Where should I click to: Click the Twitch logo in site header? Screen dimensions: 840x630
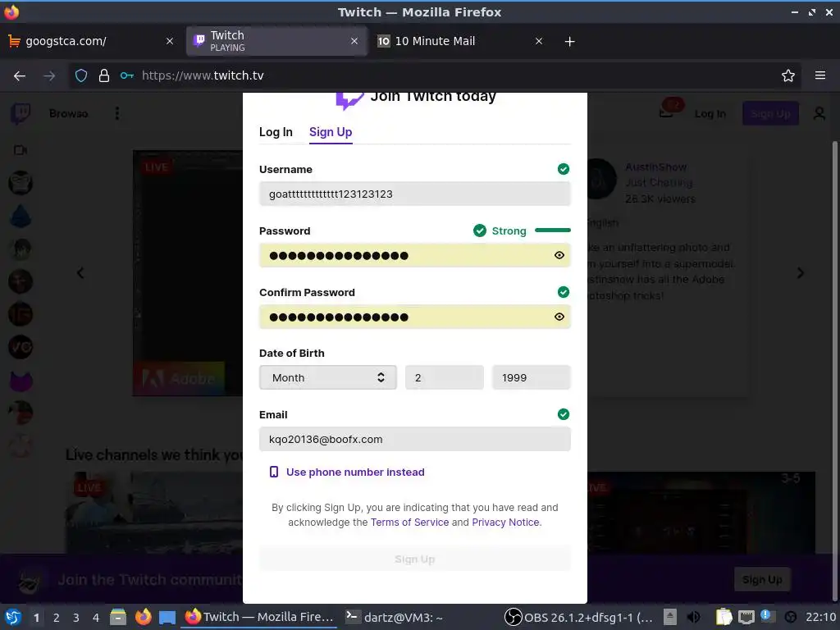(x=21, y=113)
